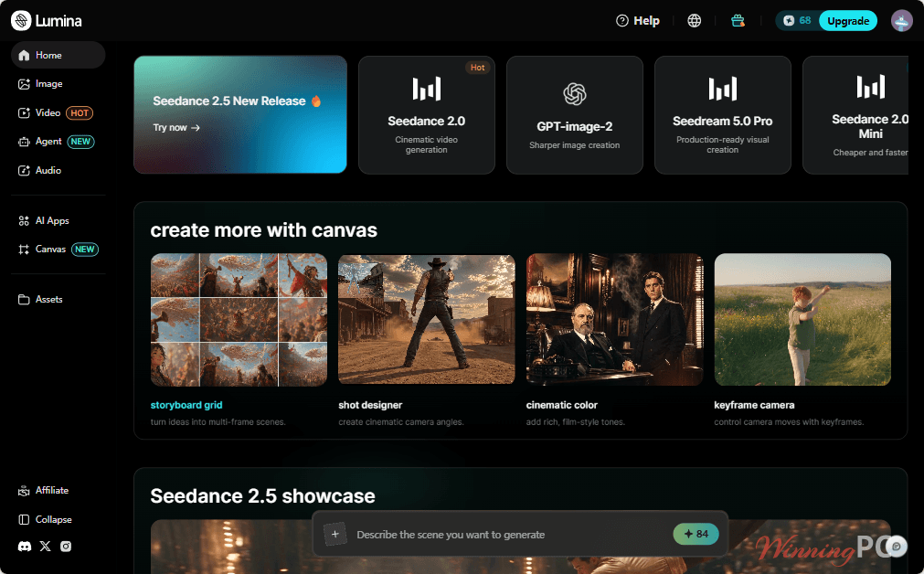
Task: Open the Instagram icon link
Action: tap(66, 547)
